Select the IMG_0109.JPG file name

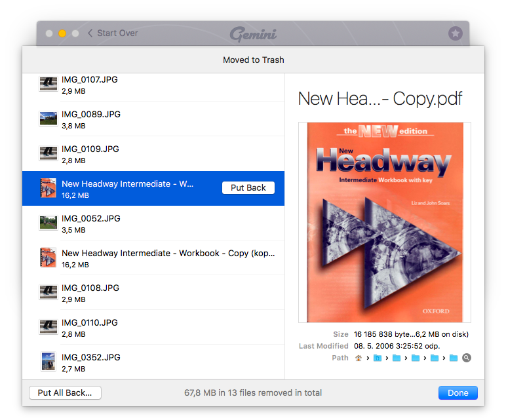(90, 149)
